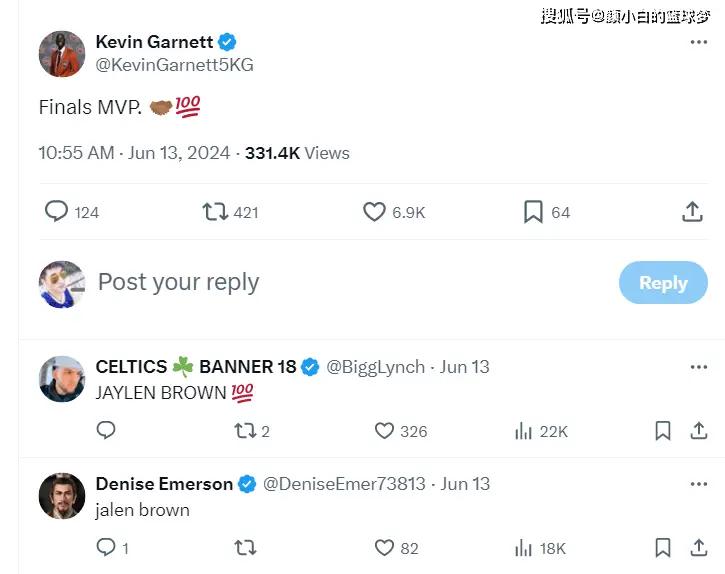Like Denise Emerson's jalen brown reply
725x574 pixels.
tap(384, 547)
